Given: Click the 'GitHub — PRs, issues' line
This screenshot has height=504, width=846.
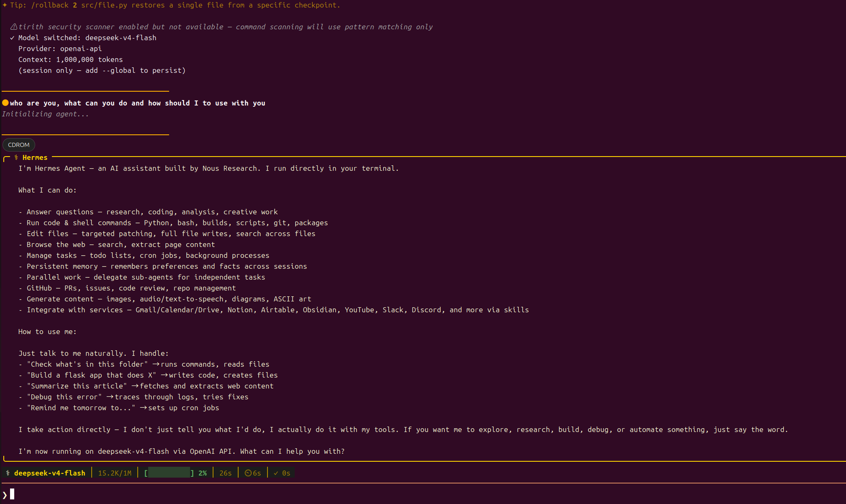Looking at the screenshot, I should 127,288.
